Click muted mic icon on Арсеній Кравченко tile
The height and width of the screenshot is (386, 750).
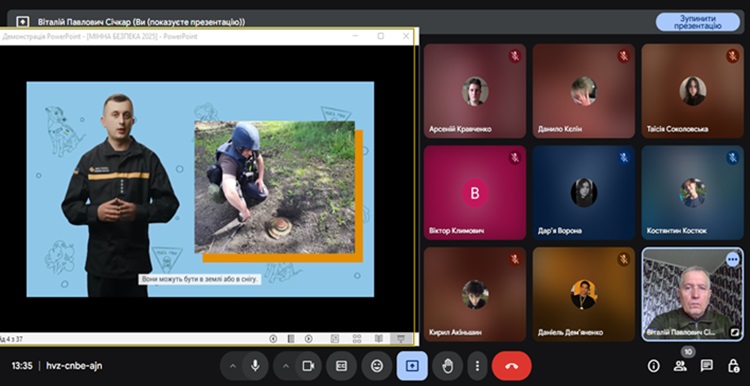515,56
